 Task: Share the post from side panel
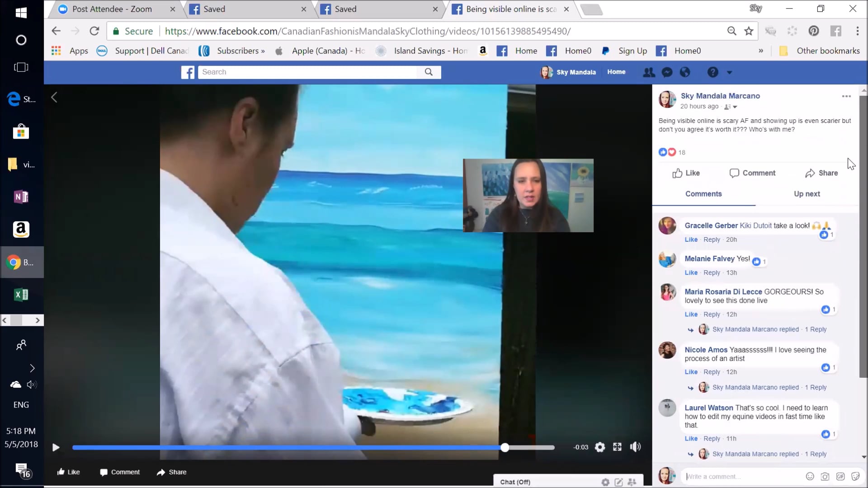click(821, 173)
